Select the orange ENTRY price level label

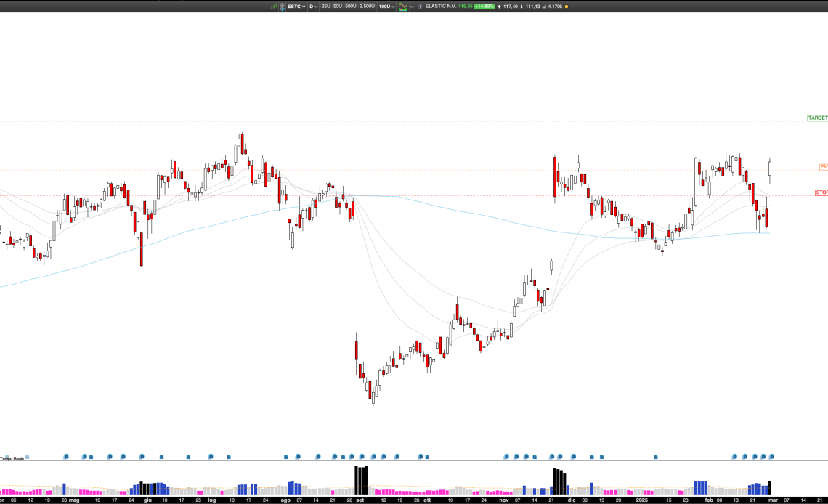(823, 167)
